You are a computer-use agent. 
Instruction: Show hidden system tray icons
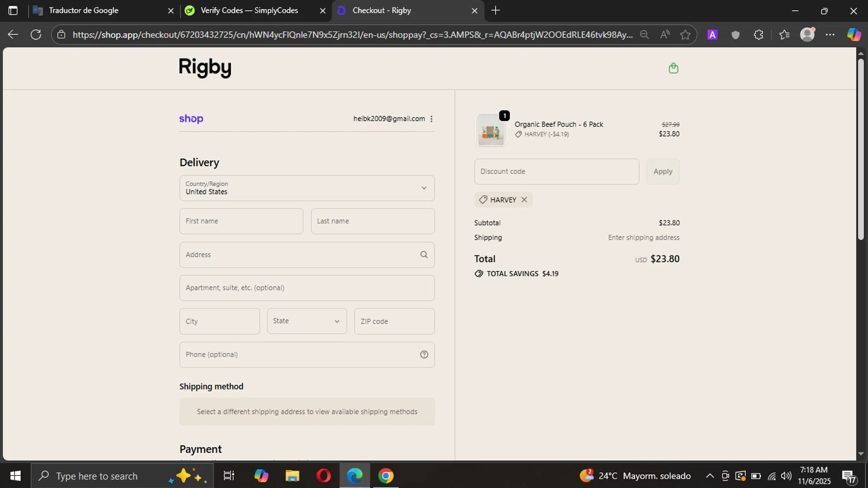click(x=709, y=476)
